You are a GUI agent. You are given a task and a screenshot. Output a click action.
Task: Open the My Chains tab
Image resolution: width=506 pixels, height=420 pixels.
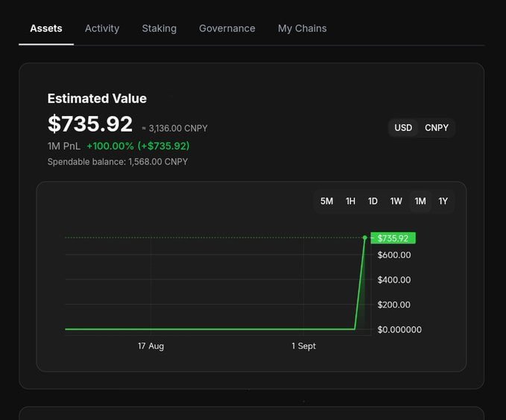point(302,28)
